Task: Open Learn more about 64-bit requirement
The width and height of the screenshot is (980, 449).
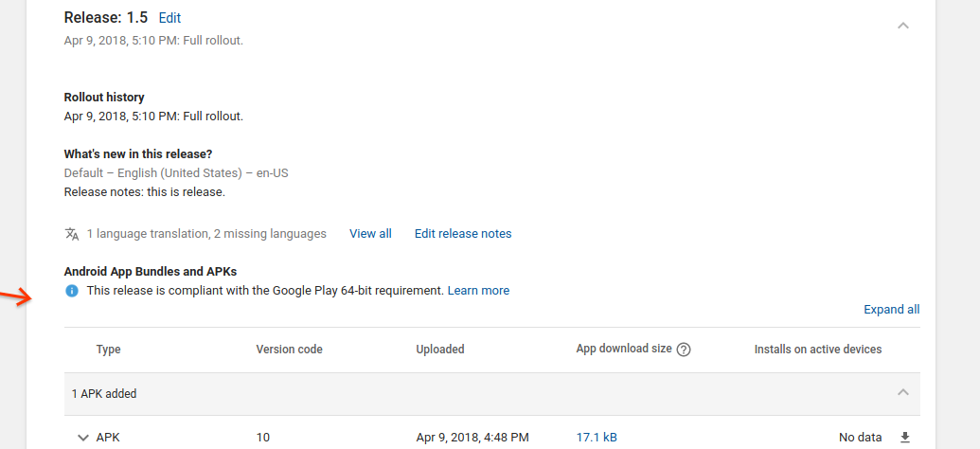Action: pyautogui.click(x=478, y=291)
